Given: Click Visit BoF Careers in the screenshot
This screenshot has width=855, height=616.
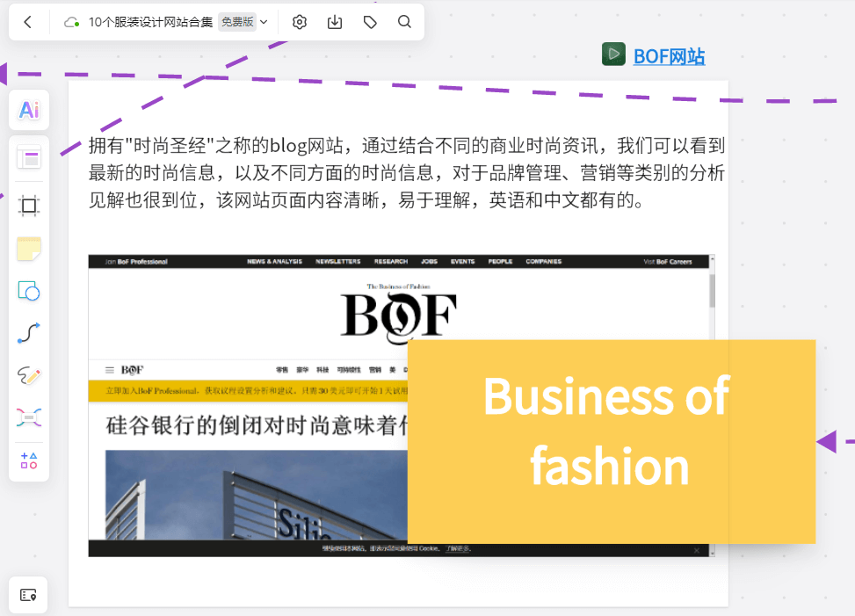Looking at the screenshot, I should (668, 262).
